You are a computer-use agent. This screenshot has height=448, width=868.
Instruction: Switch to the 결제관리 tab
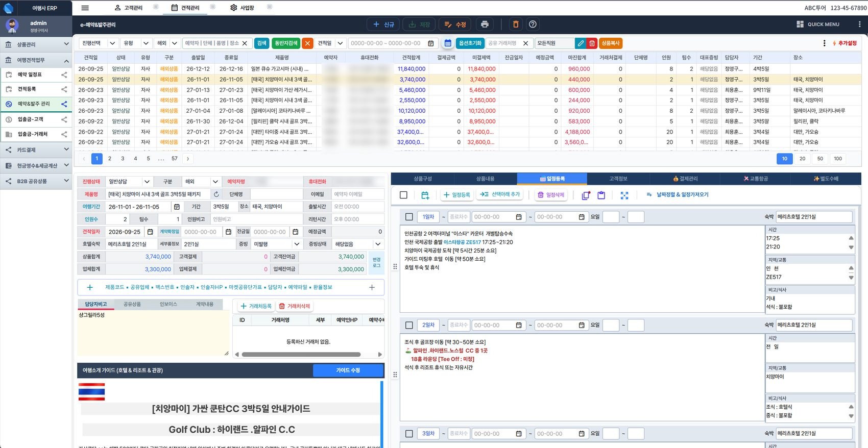click(685, 179)
